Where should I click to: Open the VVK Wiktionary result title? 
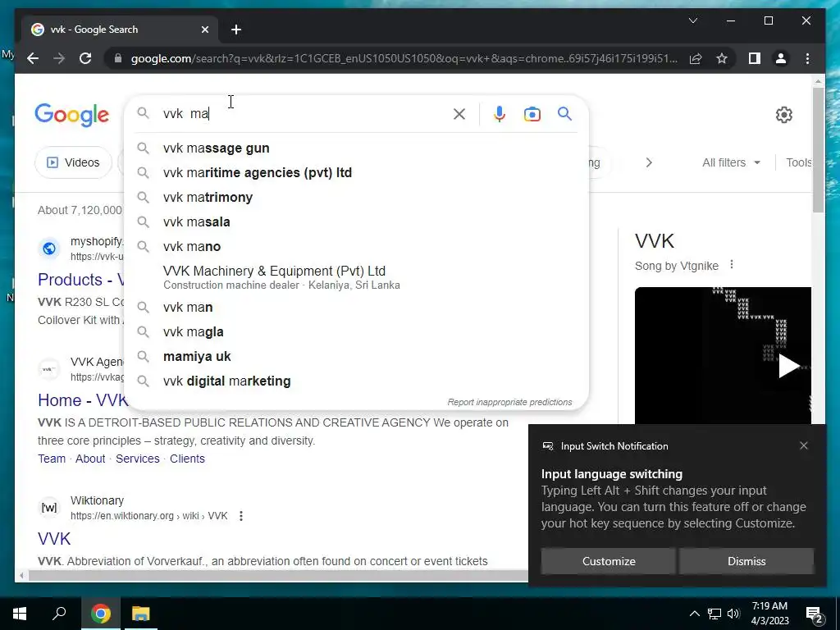(54, 539)
